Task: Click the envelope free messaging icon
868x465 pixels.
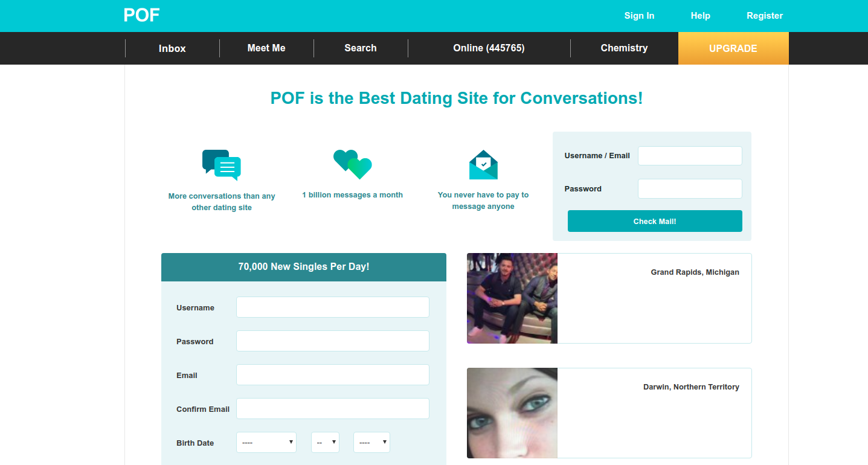Action: [483, 165]
